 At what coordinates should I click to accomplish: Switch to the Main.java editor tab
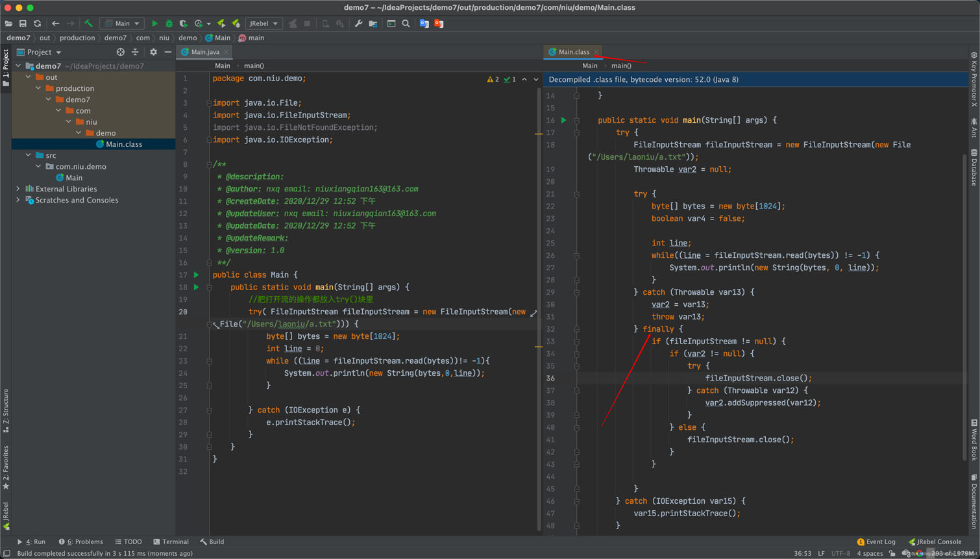(x=205, y=52)
